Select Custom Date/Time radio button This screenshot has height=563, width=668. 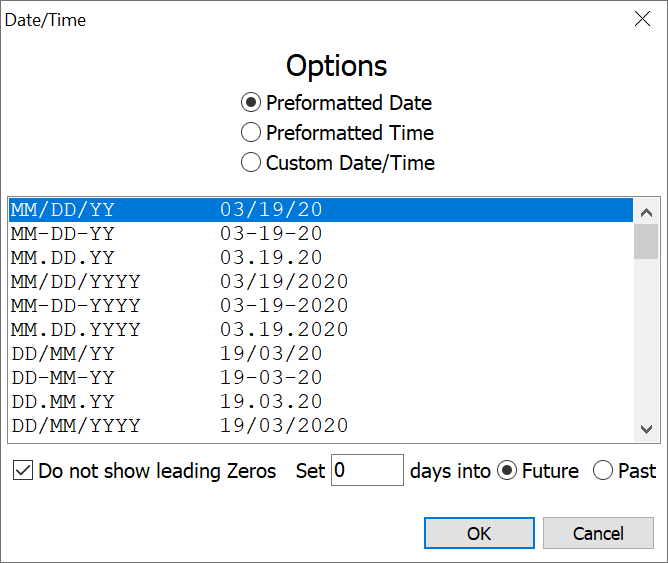coord(251,163)
